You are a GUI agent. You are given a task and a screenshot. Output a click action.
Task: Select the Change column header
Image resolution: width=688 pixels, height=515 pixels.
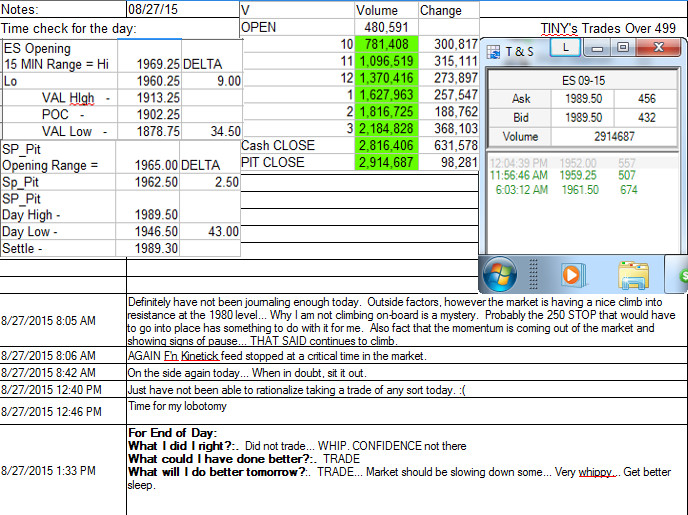click(x=449, y=10)
